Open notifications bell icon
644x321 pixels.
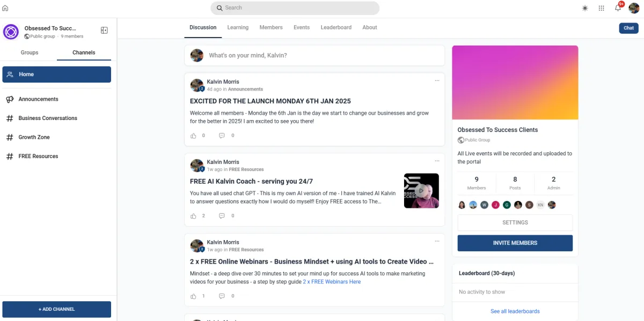618,8
